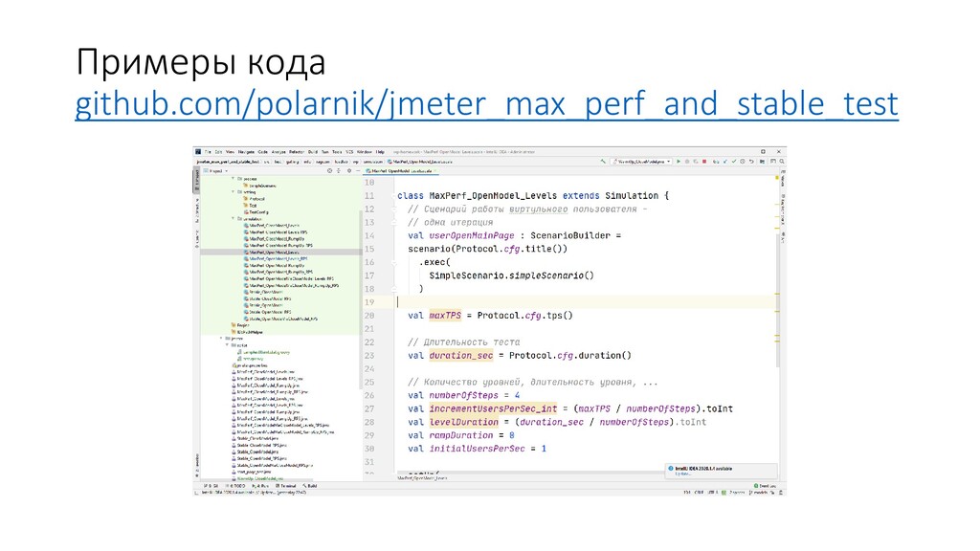Open the Terminal tool window button
The width and height of the screenshot is (980, 551).
click(x=285, y=485)
